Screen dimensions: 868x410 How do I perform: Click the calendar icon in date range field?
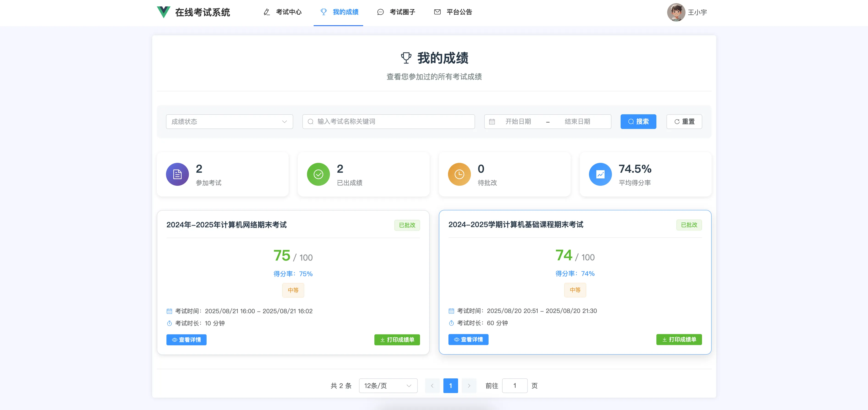click(492, 122)
